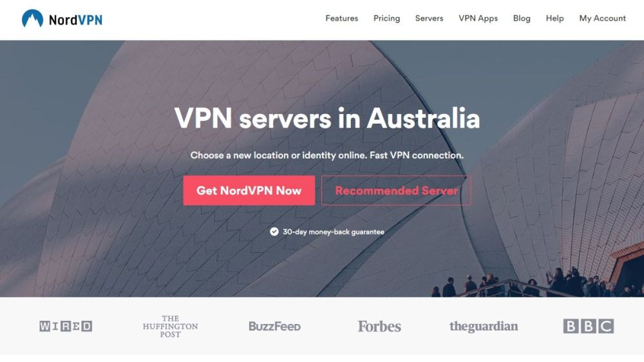
Task: Open the Help page
Action: [x=554, y=19]
